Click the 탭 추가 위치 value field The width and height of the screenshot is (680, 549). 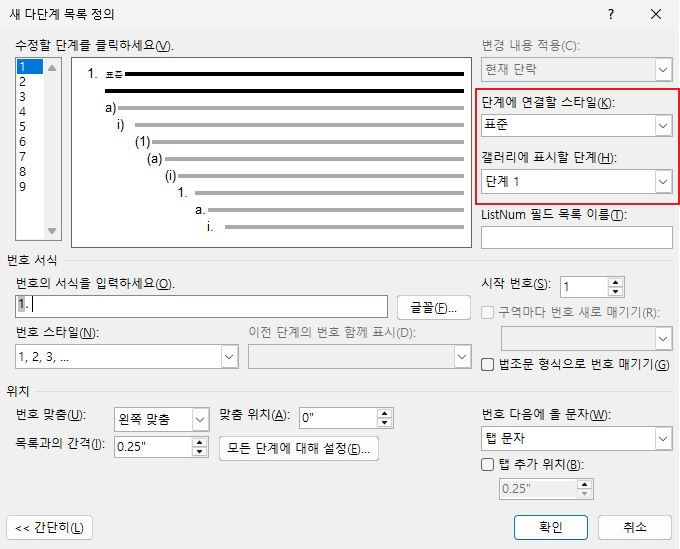(x=538, y=489)
